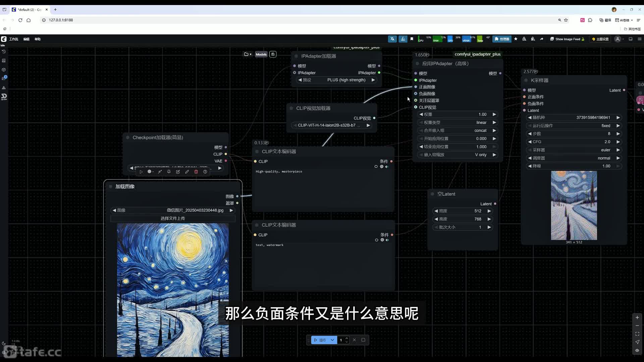
Task: Collapse the 空Latent node dot
Action: click(x=432, y=194)
